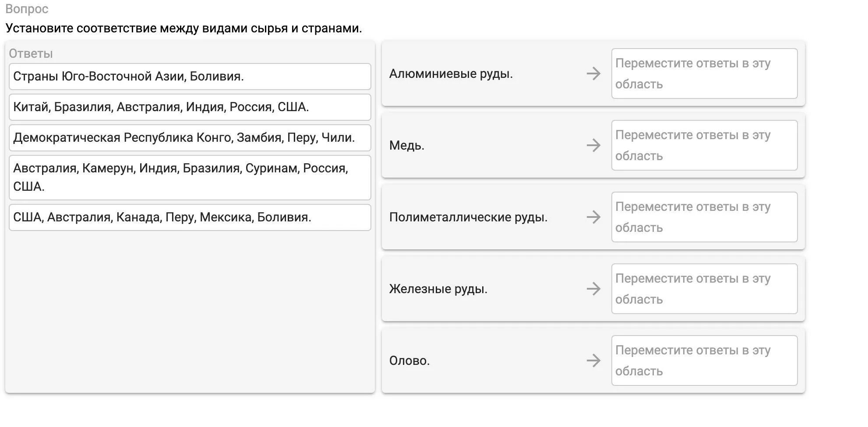Choose the answer 'Австралия, Камерун, Индия, Бразилия, Суринам'
This screenshot has height=427, width=868.
coord(190,177)
